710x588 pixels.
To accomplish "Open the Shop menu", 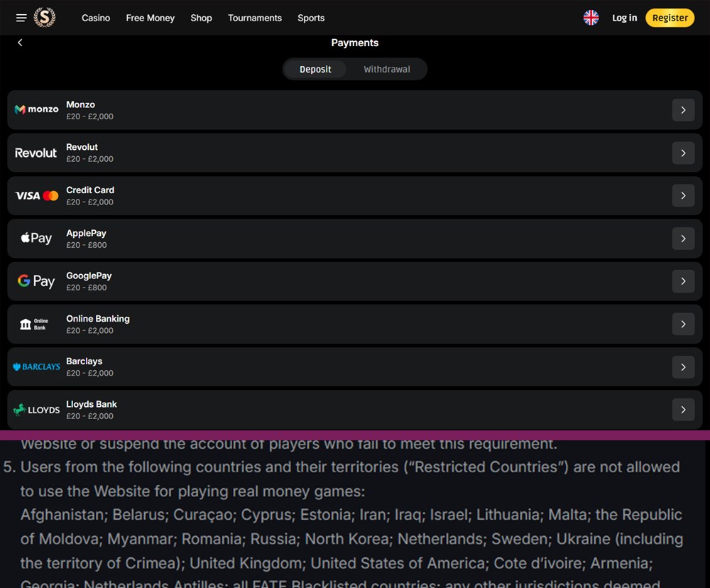I will 201,18.
